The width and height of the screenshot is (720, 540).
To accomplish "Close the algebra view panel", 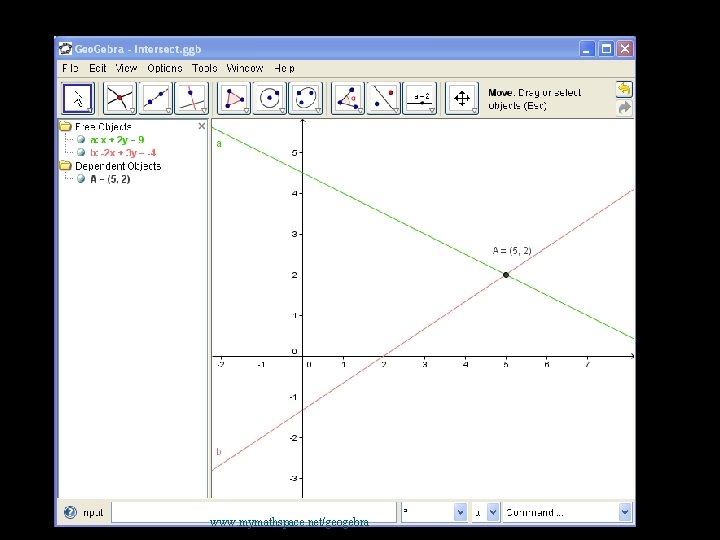I will [x=202, y=126].
